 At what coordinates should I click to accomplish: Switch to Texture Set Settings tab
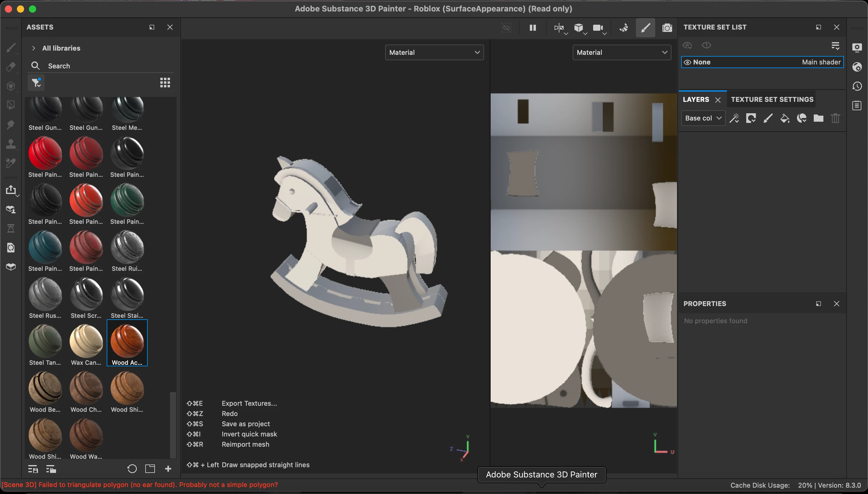pyautogui.click(x=772, y=99)
